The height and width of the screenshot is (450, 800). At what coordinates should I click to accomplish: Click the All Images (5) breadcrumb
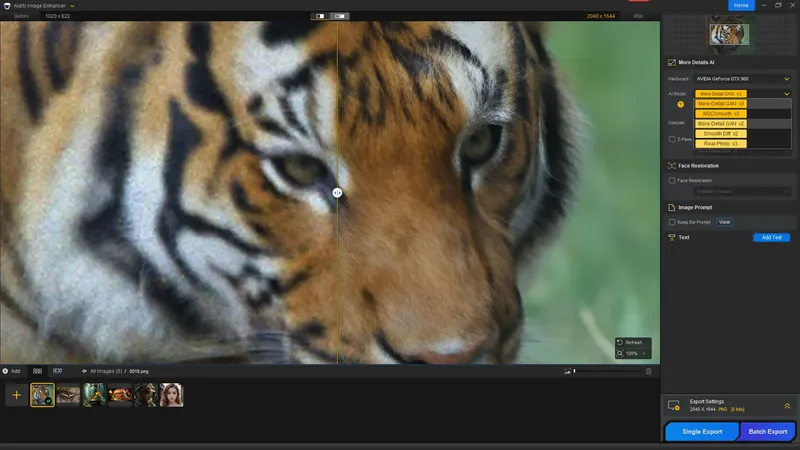coord(106,371)
